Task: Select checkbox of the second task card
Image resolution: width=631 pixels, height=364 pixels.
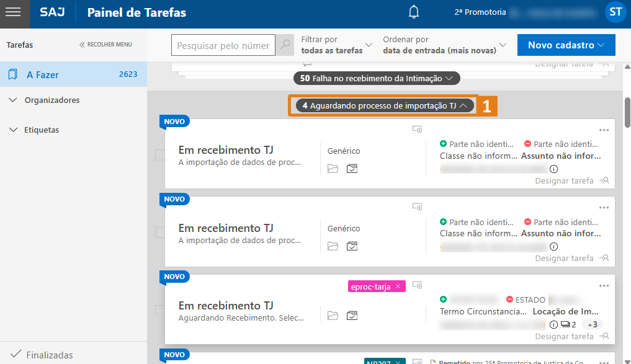Action: click(x=159, y=233)
